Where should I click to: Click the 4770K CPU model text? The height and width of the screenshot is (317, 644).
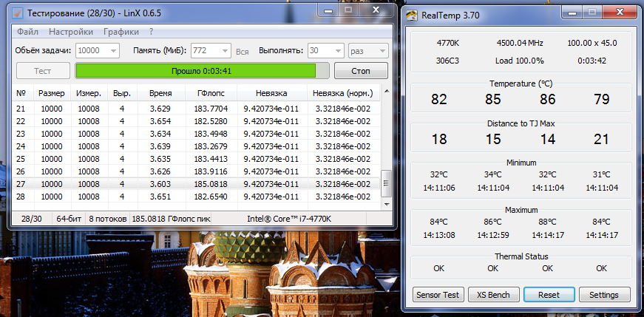point(447,43)
